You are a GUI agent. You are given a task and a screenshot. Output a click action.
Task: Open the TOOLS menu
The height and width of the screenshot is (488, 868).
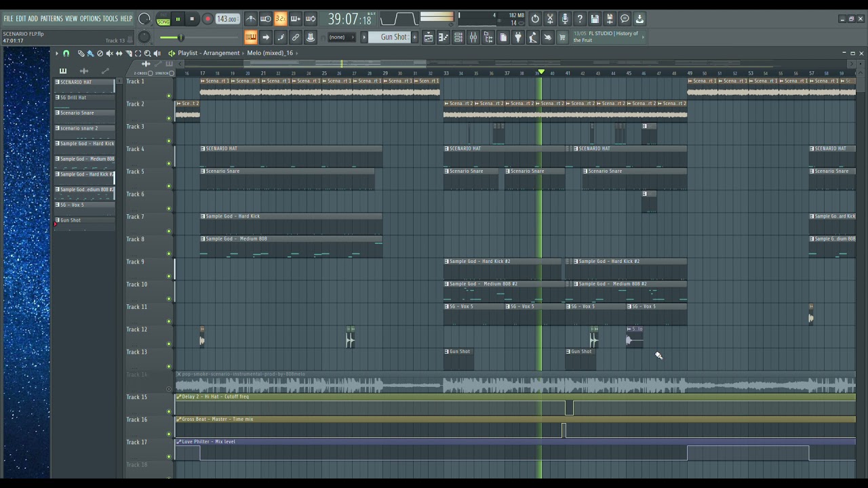[111, 18]
